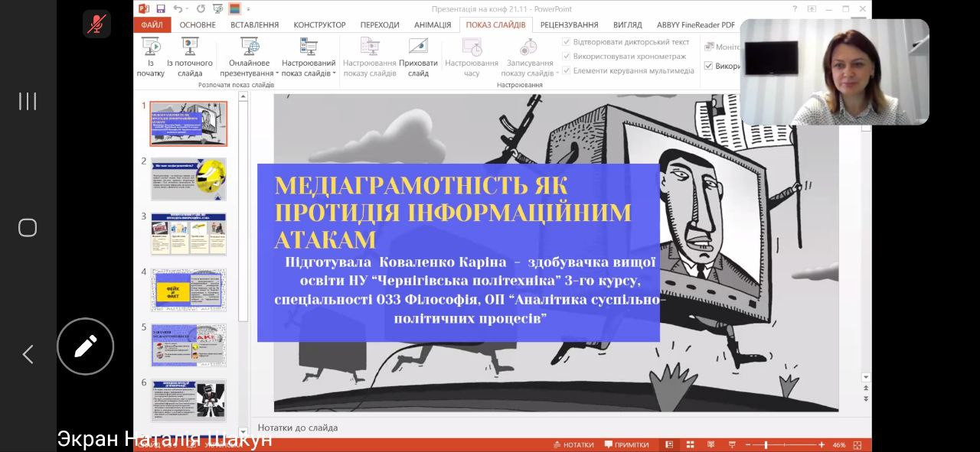The width and height of the screenshot is (980, 452).
Task: Open Настроювання показу слайдів settings
Action: click(370, 57)
